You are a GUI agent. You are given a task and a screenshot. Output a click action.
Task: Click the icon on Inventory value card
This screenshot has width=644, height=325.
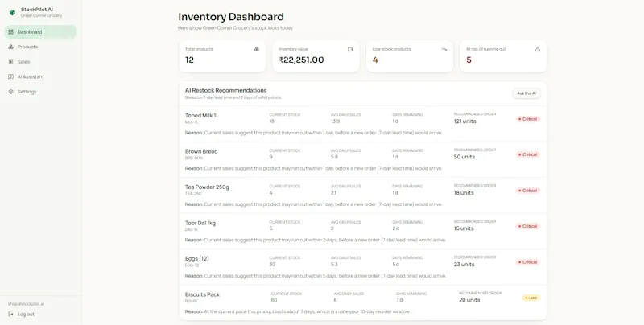(350, 49)
